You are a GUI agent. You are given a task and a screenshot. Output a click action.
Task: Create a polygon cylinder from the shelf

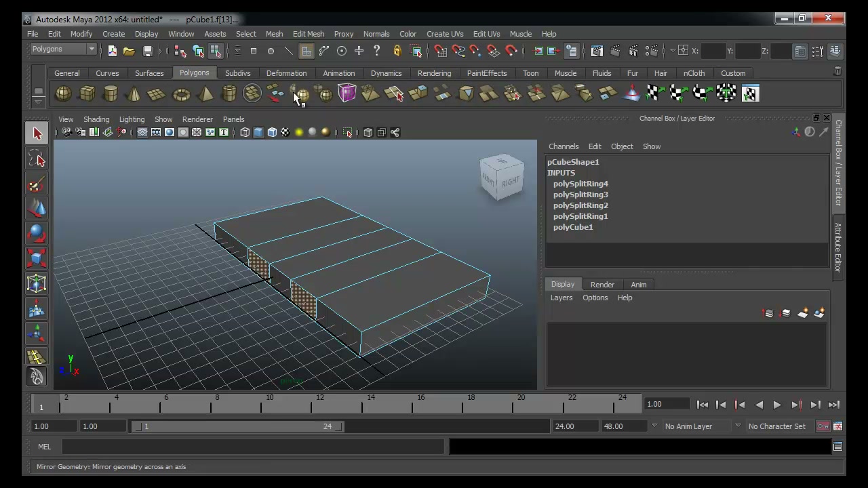tap(111, 94)
